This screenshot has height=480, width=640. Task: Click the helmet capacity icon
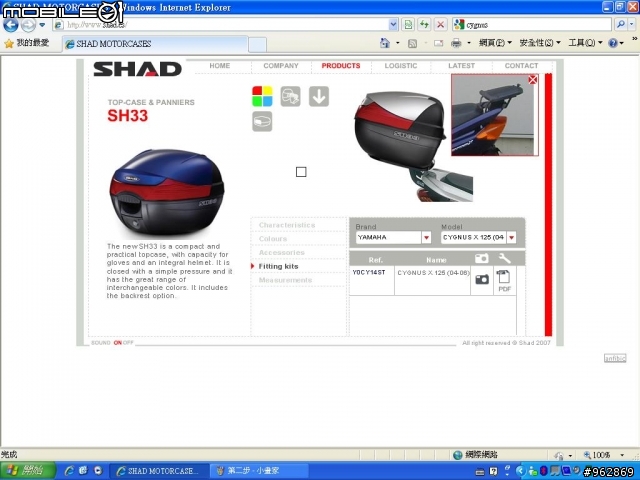[x=291, y=97]
